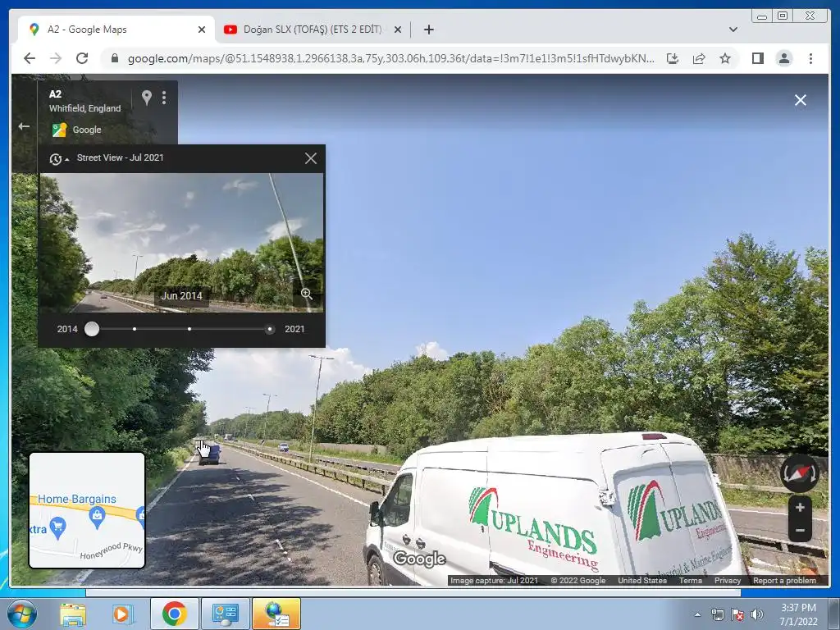Open the media player taskbar icon

point(122,614)
